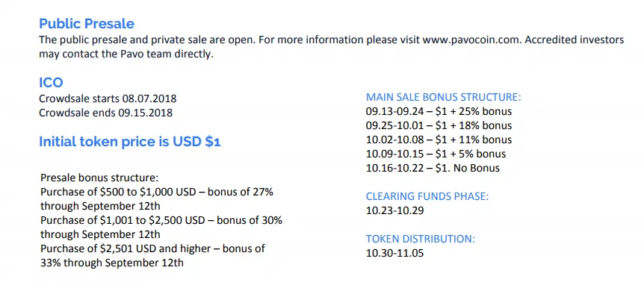Select the 09.25-10.01 18% bonus row
Screen dimensions: 644x288
(x=439, y=125)
